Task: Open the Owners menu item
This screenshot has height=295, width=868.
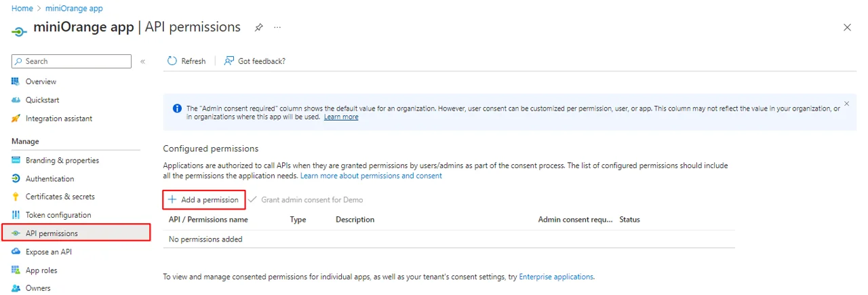Action: (x=38, y=288)
